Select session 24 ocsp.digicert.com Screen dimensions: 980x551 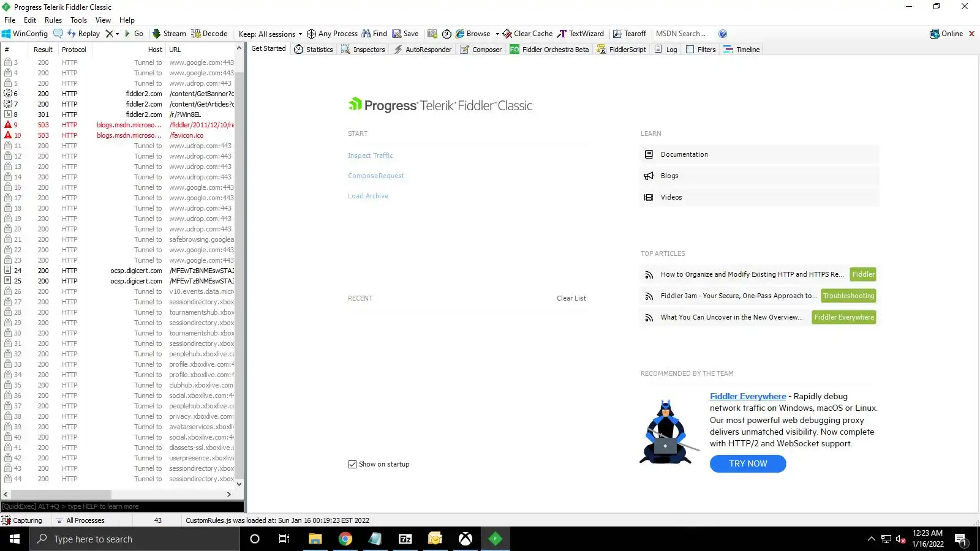coord(119,271)
